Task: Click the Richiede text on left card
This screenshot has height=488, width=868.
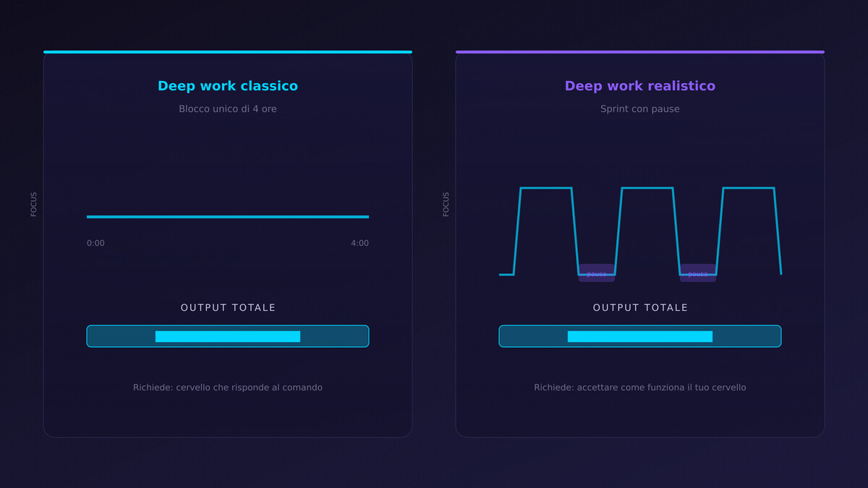Action: 228,387
